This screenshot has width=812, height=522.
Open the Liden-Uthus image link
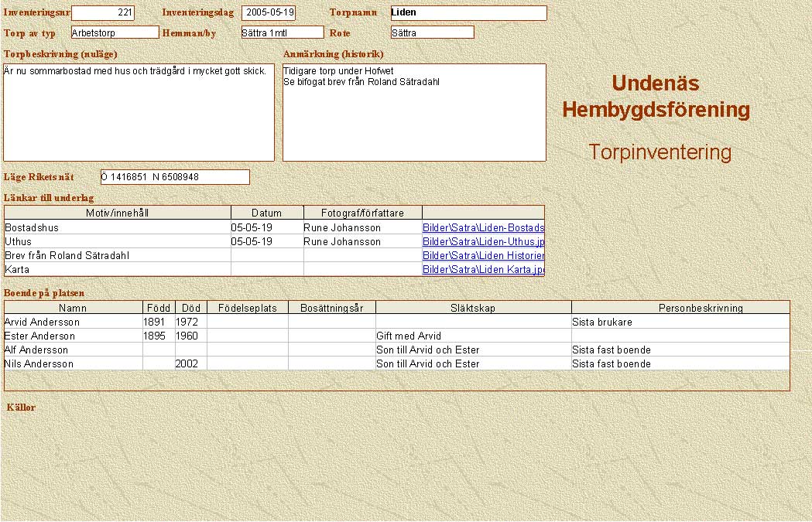click(483, 242)
